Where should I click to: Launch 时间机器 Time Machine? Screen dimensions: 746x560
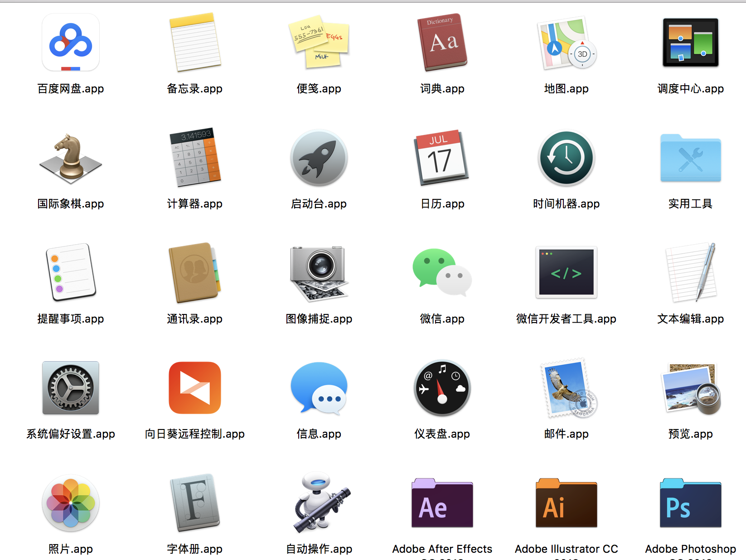pos(566,158)
